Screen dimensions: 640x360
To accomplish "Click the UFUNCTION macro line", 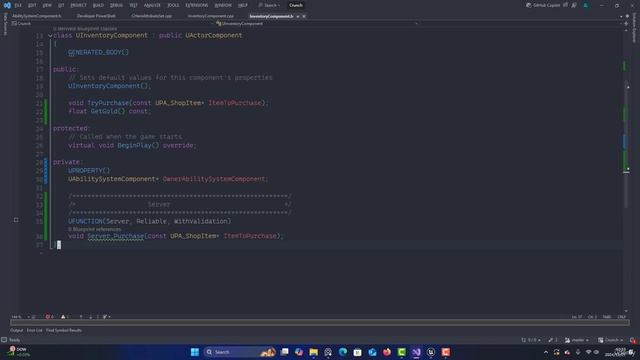I will (x=149, y=221).
